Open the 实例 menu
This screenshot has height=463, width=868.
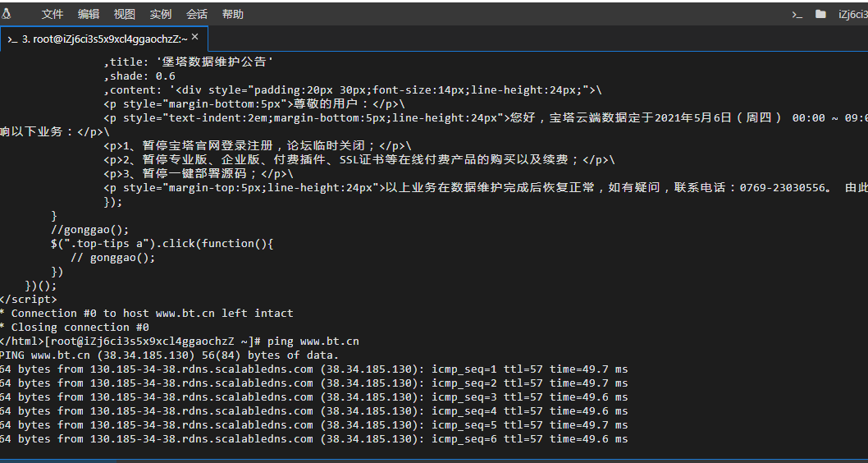(161, 15)
